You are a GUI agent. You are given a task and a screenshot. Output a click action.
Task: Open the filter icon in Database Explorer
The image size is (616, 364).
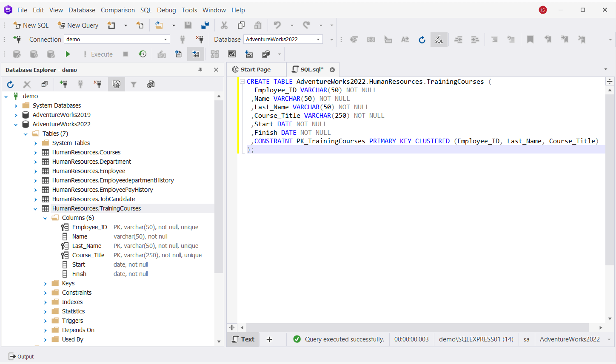coord(134,84)
